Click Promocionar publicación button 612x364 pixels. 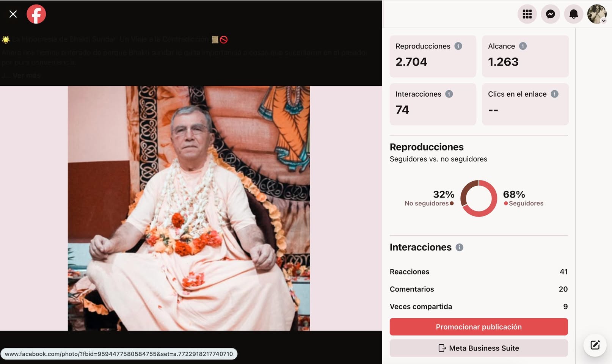479,327
